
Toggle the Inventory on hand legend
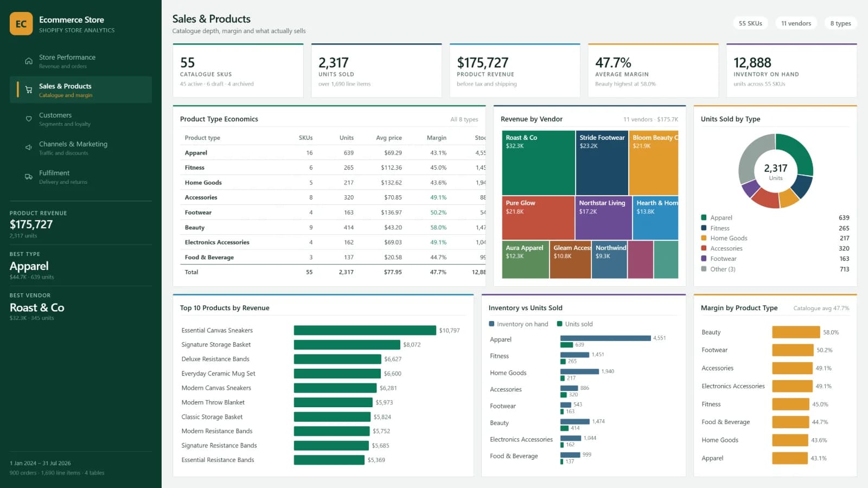(519, 324)
